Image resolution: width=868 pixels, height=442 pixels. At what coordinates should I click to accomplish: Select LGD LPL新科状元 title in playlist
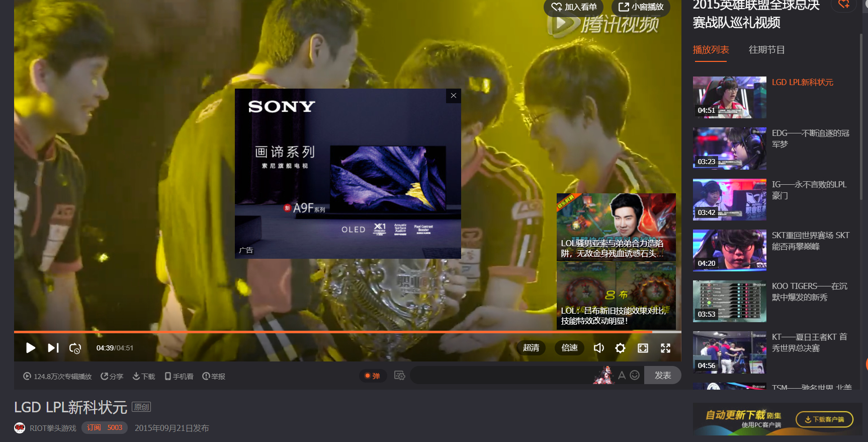coord(803,83)
